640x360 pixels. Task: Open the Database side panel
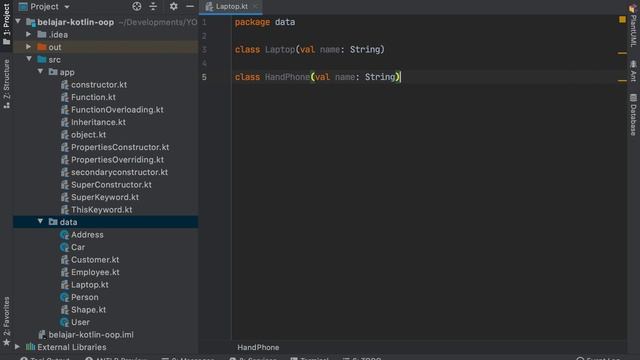(633, 114)
